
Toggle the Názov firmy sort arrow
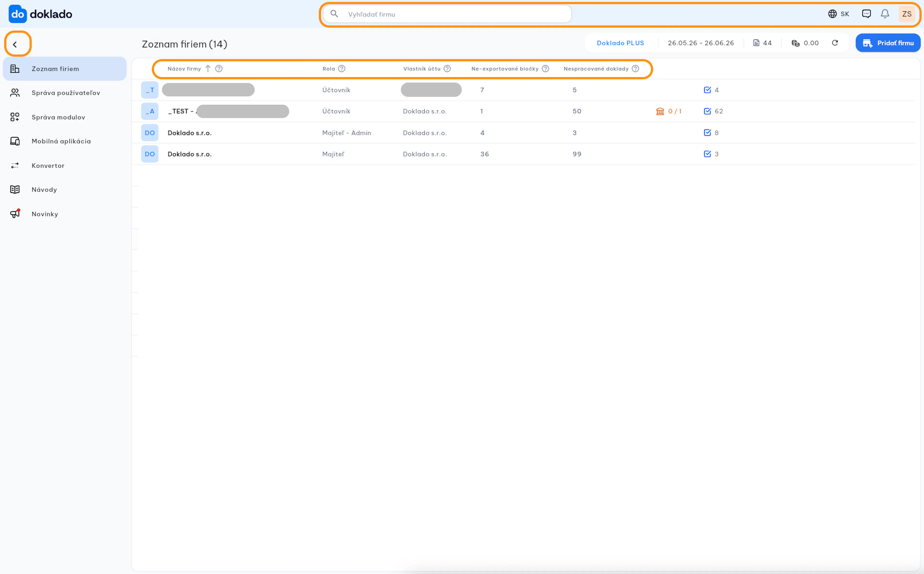coord(208,69)
